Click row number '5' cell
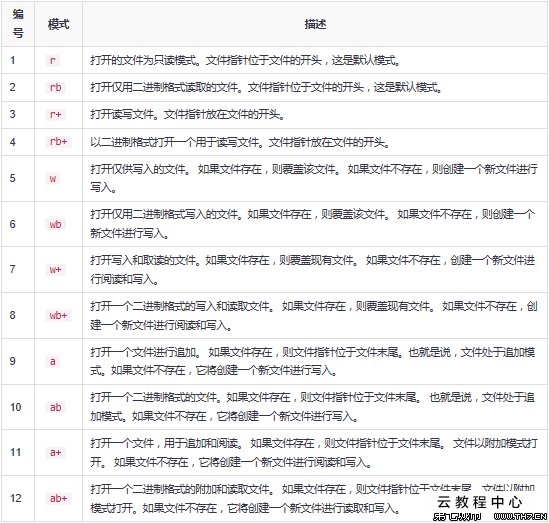Viewport: 549px width, 523px height. click(x=18, y=178)
